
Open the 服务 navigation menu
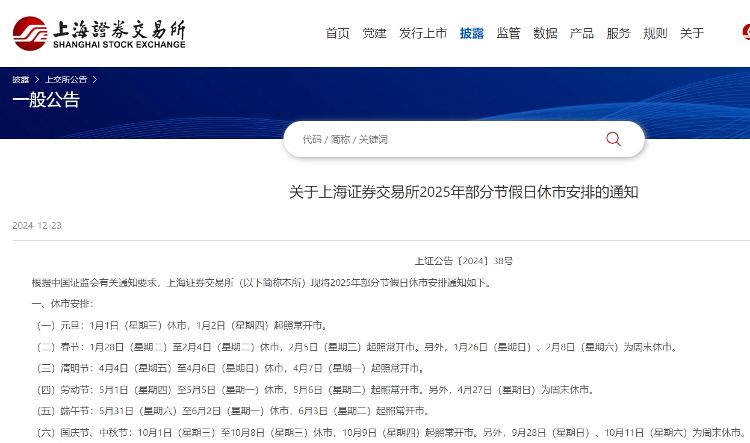click(x=618, y=33)
